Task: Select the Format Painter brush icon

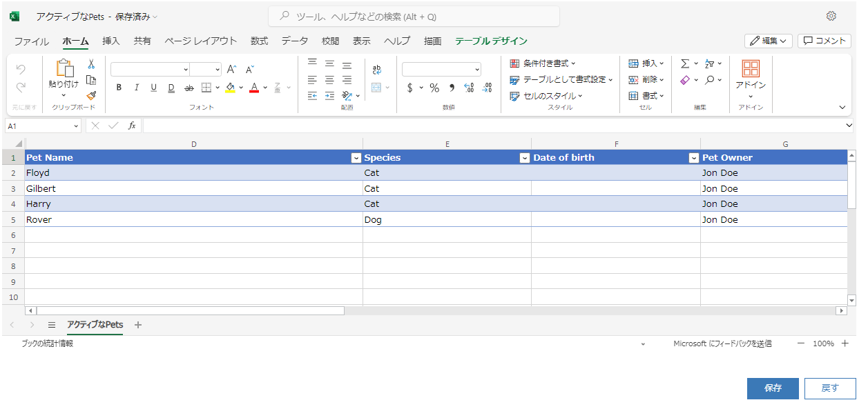Action: coord(90,96)
